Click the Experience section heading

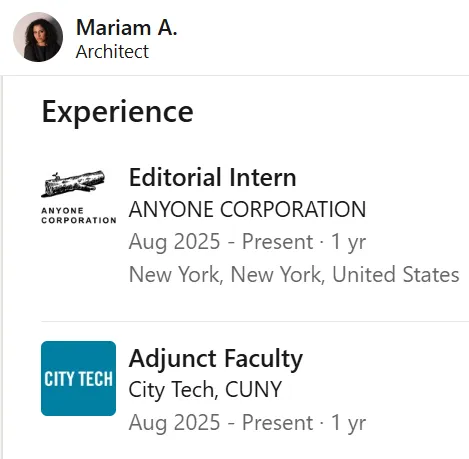pos(118,112)
